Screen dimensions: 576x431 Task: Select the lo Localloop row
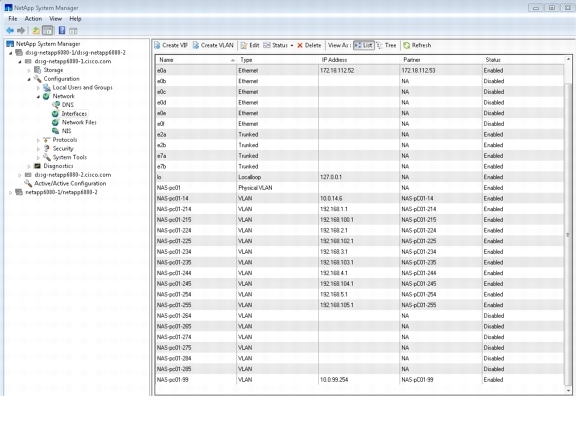(x=360, y=177)
